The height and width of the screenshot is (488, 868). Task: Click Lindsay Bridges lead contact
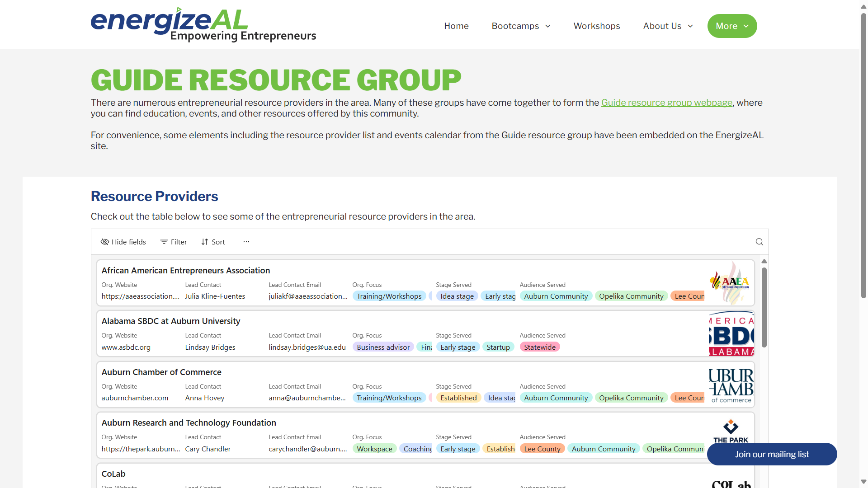tap(210, 347)
